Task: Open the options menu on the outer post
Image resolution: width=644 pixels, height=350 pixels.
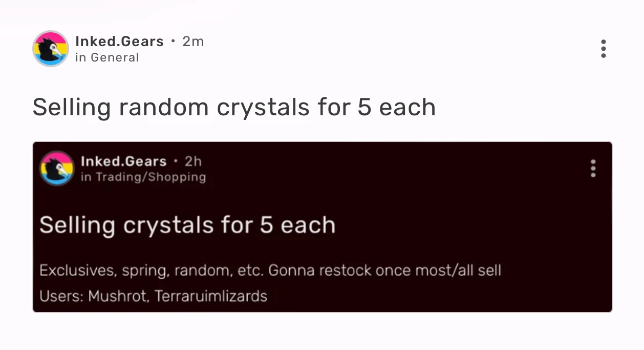Action: 604,49
